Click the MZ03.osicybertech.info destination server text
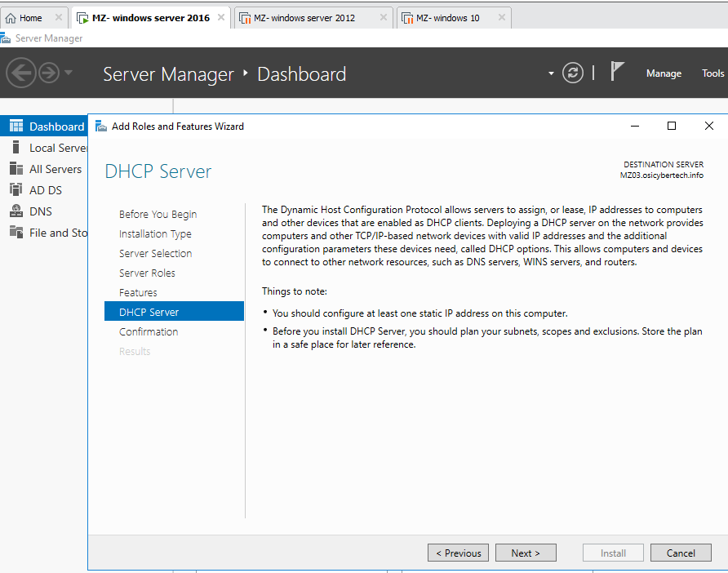The image size is (728, 573). point(662,175)
